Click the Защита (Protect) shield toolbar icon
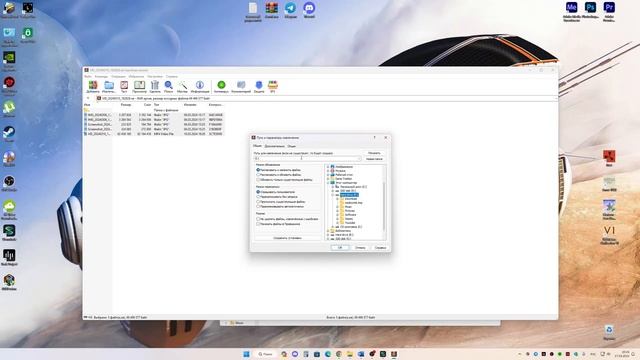This screenshot has width=640, height=360. coord(259,87)
